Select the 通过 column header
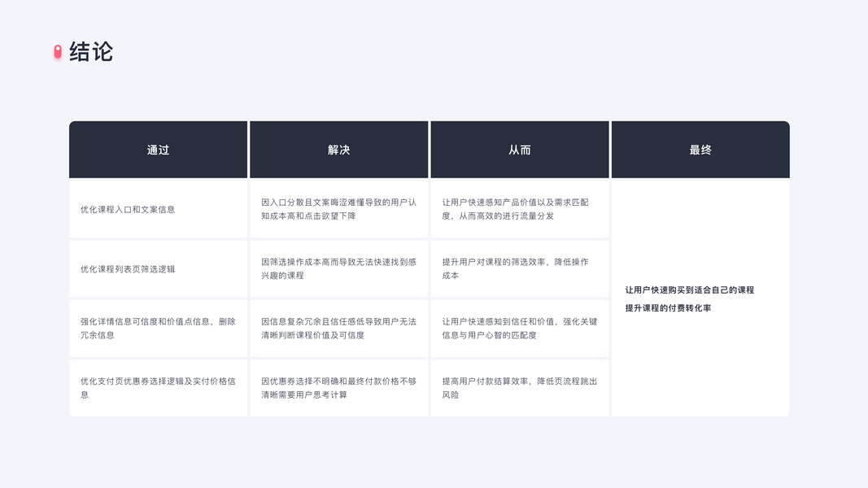Viewport: 868px width, 488px height. click(158, 150)
